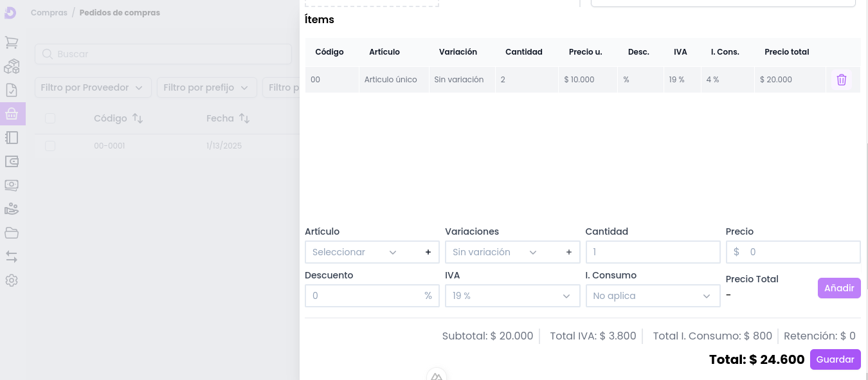868x380 pixels.
Task: Open the IVA 19 % dropdown
Action: (x=511, y=296)
